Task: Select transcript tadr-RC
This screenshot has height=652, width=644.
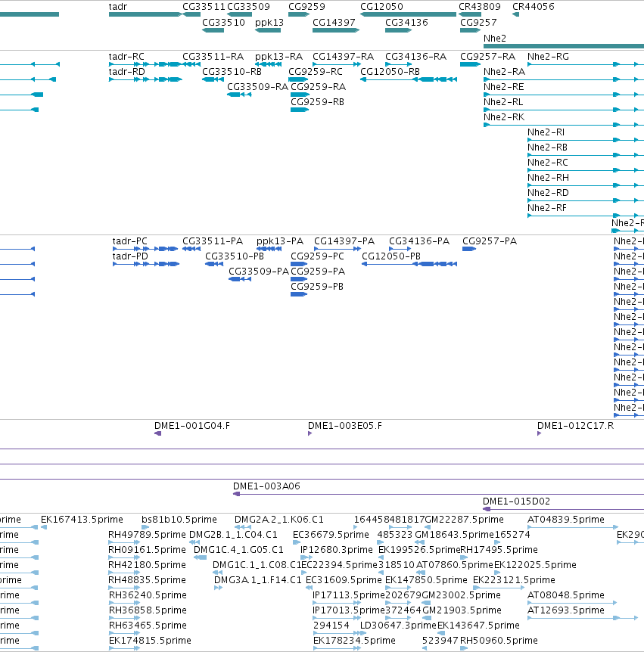Action: coord(126,57)
